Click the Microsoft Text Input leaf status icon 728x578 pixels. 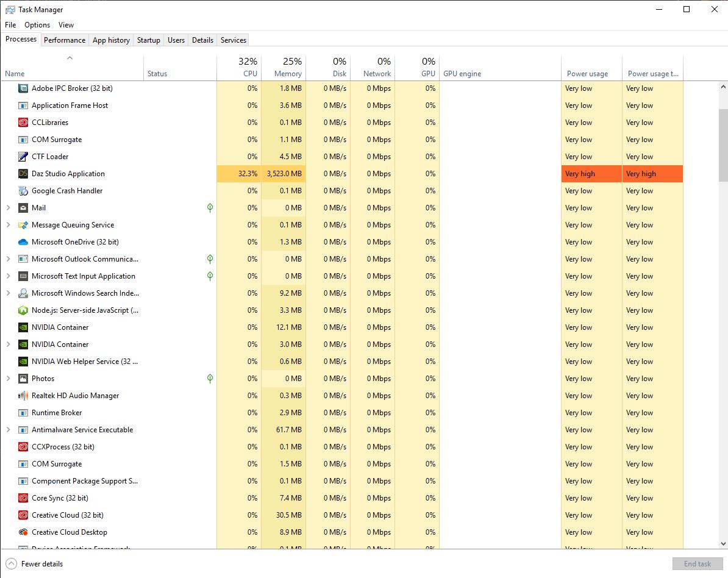click(210, 276)
